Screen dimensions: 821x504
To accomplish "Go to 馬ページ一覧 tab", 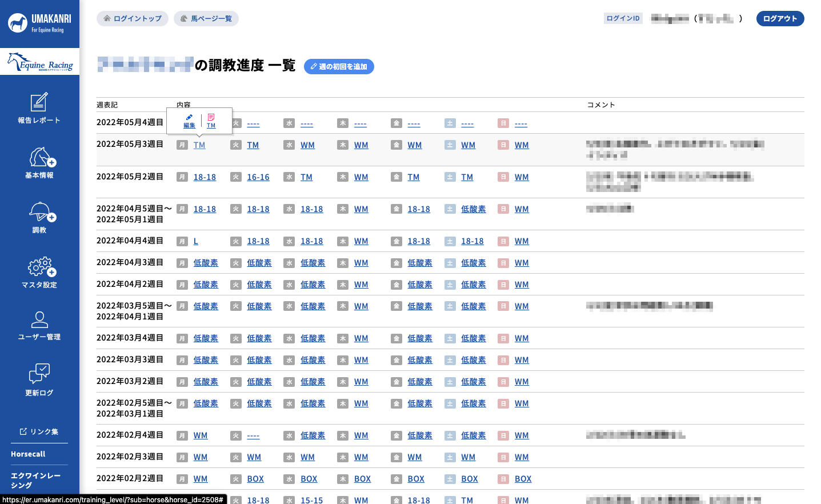I will pyautogui.click(x=206, y=19).
